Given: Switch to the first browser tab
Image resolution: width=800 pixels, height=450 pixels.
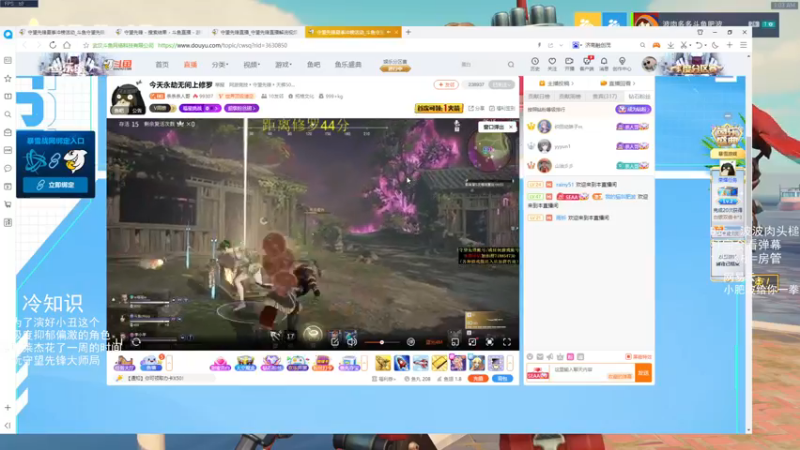Looking at the screenshot, I should (x=62, y=32).
